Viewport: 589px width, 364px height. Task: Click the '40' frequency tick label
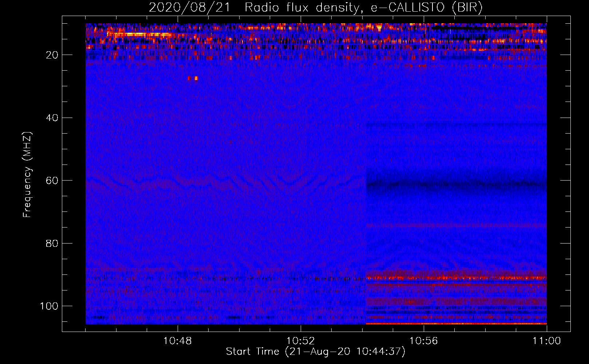(x=52, y=118)
